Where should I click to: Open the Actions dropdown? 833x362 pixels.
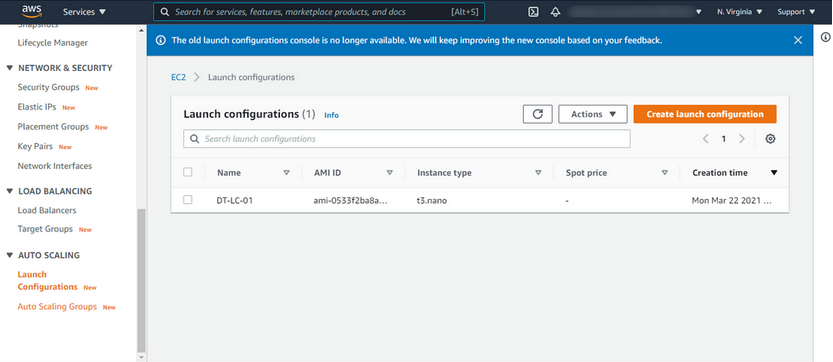[593, 114]
